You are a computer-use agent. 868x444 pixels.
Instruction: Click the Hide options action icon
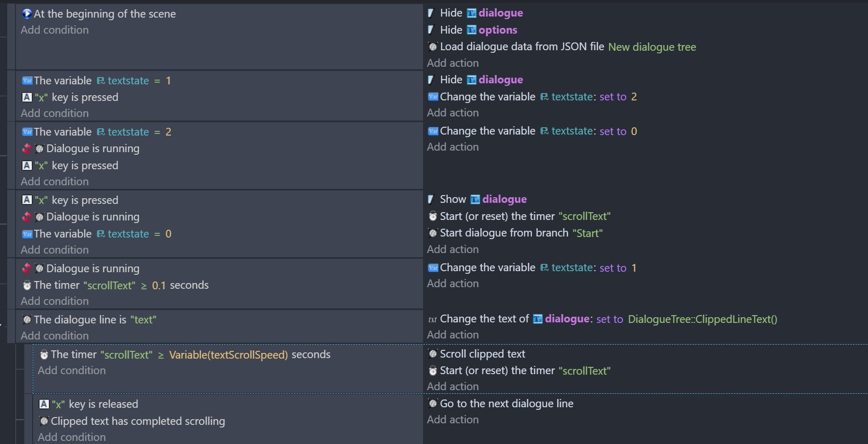(x=431, y=30)
